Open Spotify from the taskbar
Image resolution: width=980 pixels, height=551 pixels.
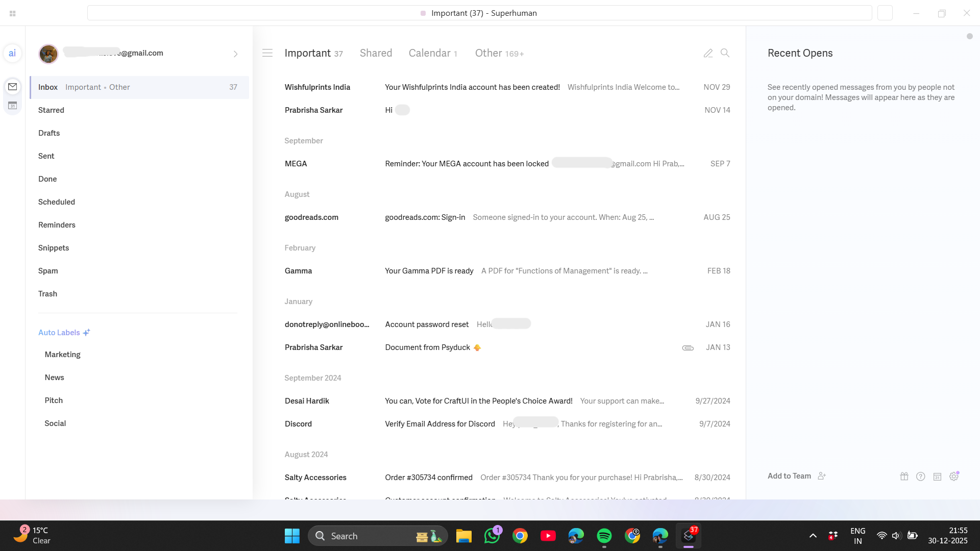pos(604,536)
